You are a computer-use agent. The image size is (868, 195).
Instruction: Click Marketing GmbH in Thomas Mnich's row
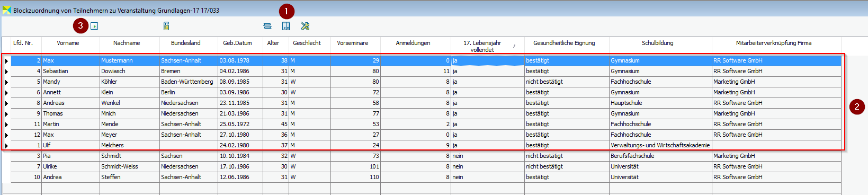[776, 113]
